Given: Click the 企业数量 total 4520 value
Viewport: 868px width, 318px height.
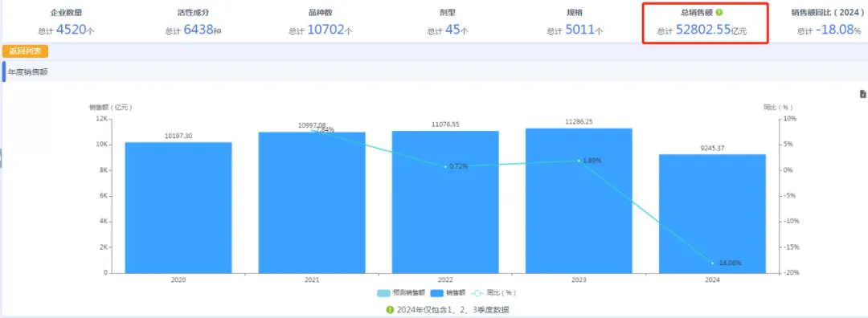Looking at the screenshot, I should (x=72, y=30).
